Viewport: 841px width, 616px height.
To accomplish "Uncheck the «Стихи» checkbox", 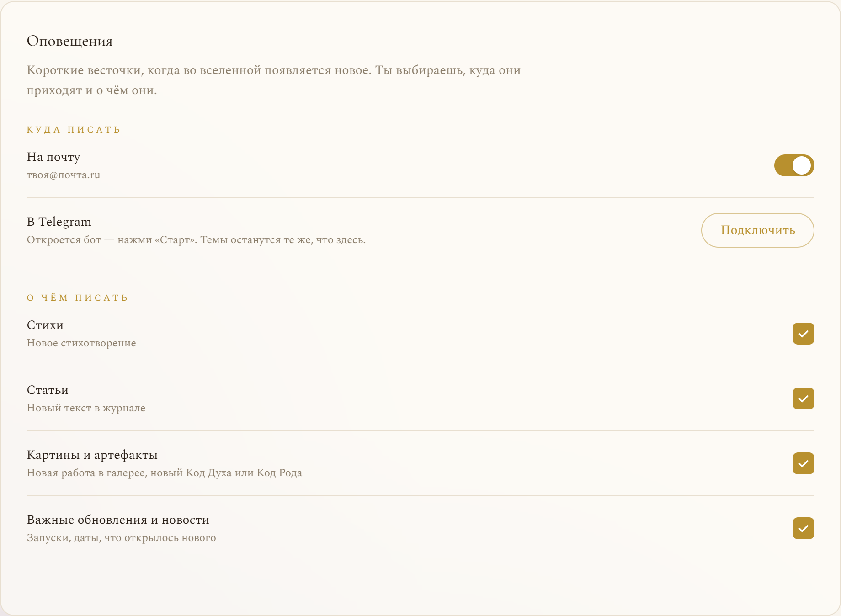I will pos(804,334).
